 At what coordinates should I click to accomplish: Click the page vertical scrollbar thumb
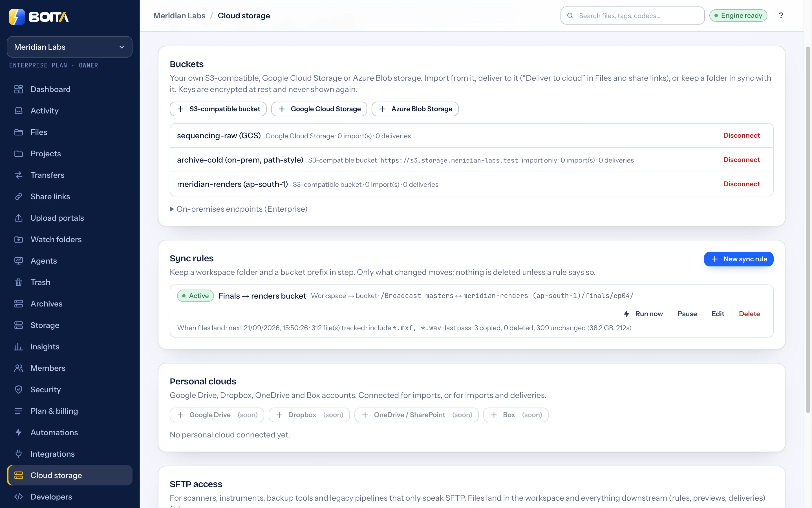pos(808,230)
